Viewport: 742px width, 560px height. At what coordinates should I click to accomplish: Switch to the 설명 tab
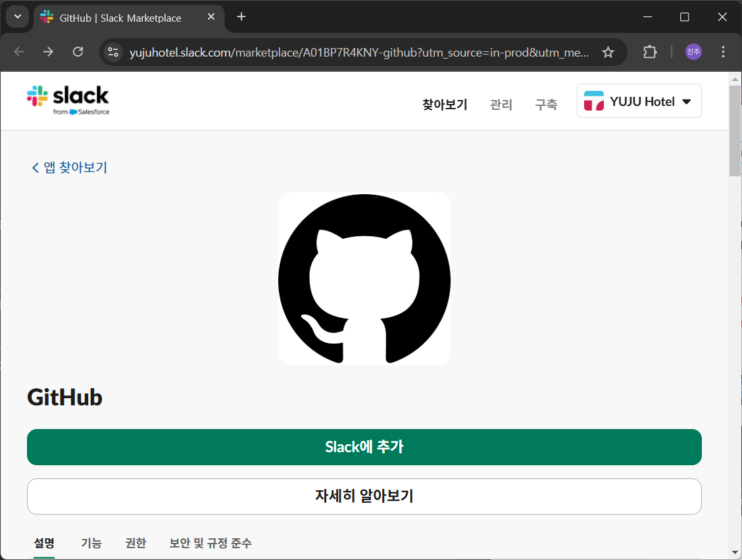pos(44,543)
